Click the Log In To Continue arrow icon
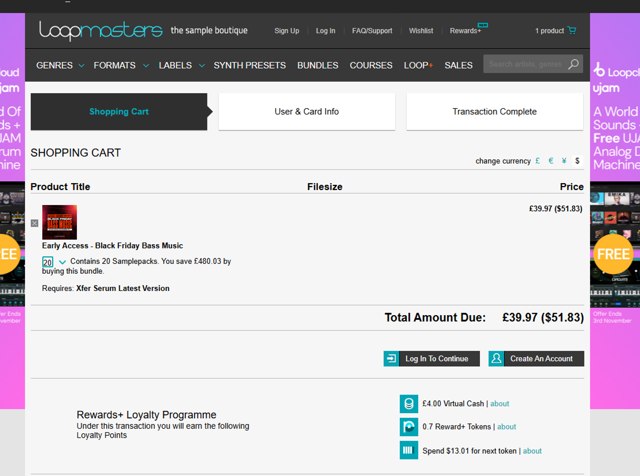Screen dimensions: 640x476 click(391, 358)
